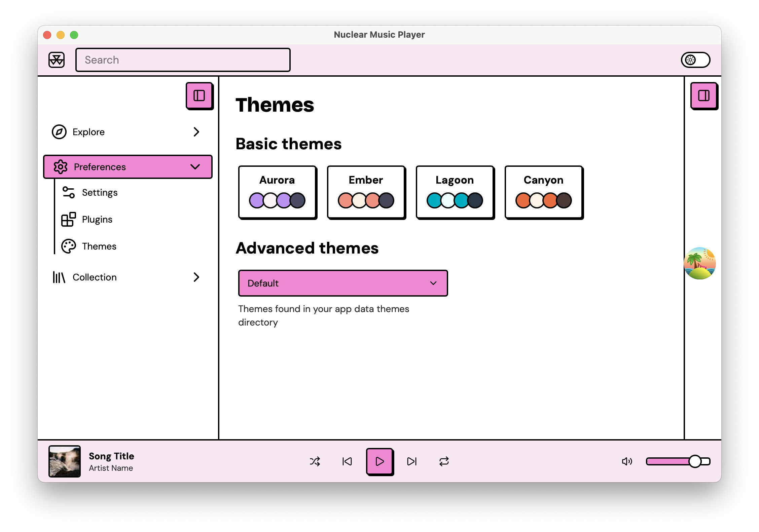Click the album artwork thumbnail
Image resolution: width=759 pixels, height=532 pixels.
coord(65,461)
